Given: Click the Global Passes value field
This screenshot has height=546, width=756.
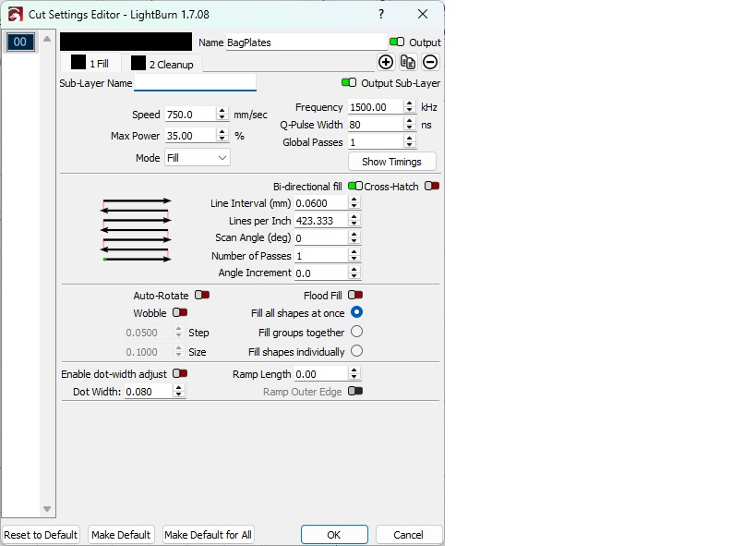Looking at the screenshot, I should (376, 142).
